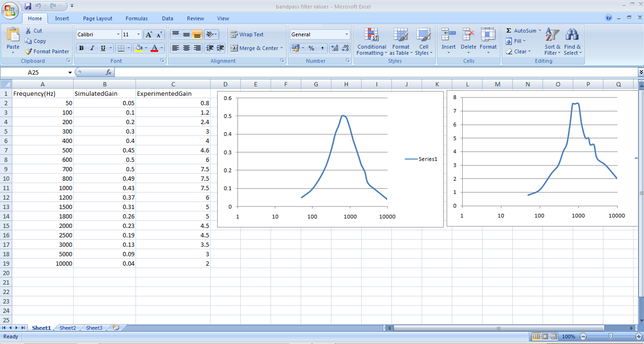Zoom in using the plus button

click(x=639, y=336)
